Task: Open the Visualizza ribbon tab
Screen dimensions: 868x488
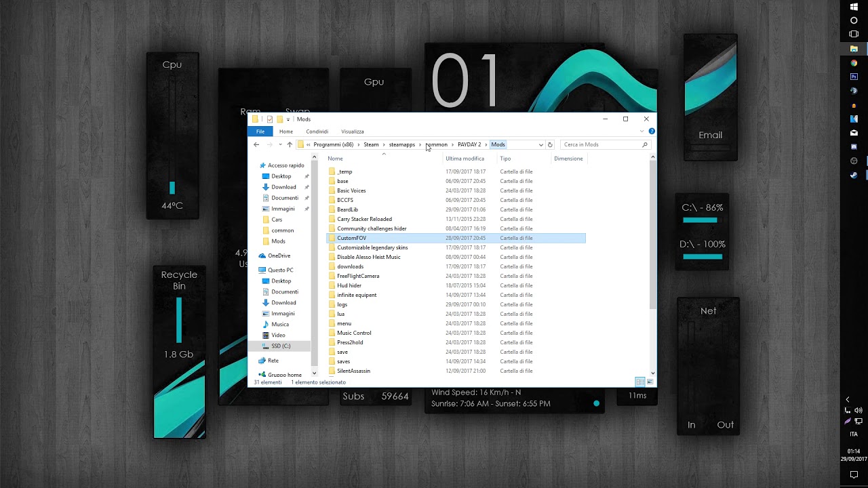Action: click(x=353, y=131)
